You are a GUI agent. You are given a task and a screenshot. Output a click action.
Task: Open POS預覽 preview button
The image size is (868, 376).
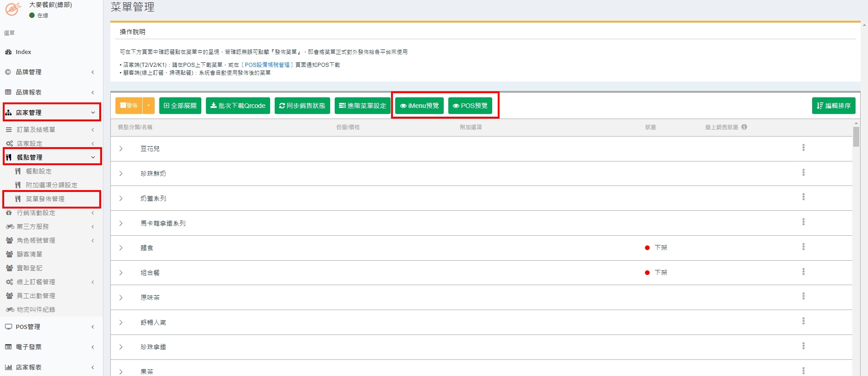(470, 106)
